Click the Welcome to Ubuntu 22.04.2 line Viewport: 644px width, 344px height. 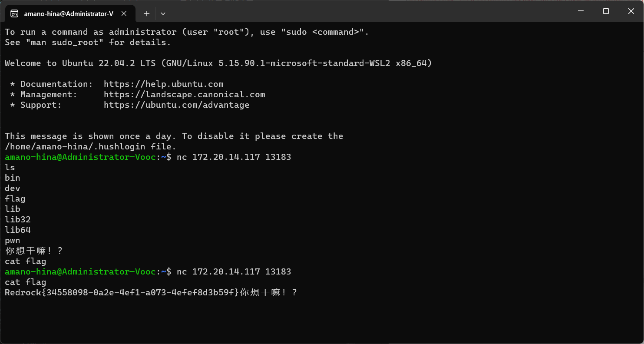click(x=218, y=63)
